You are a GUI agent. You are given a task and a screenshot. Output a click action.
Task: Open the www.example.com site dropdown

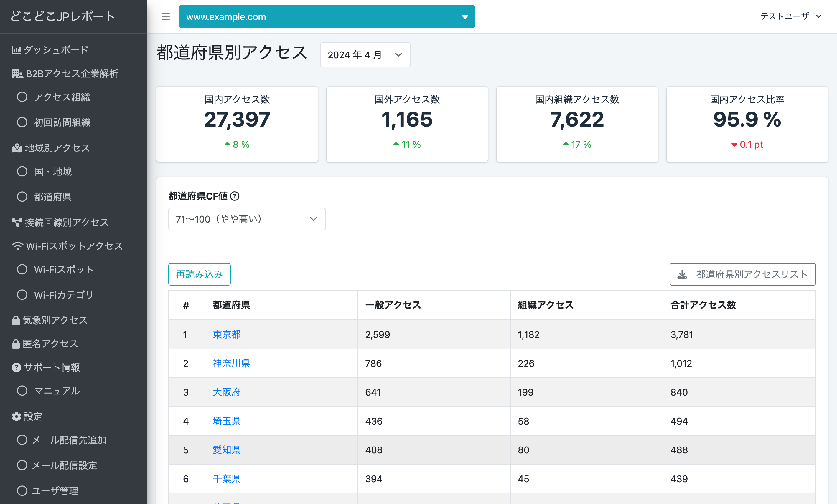pyautogui.click(x=327, y=16)
